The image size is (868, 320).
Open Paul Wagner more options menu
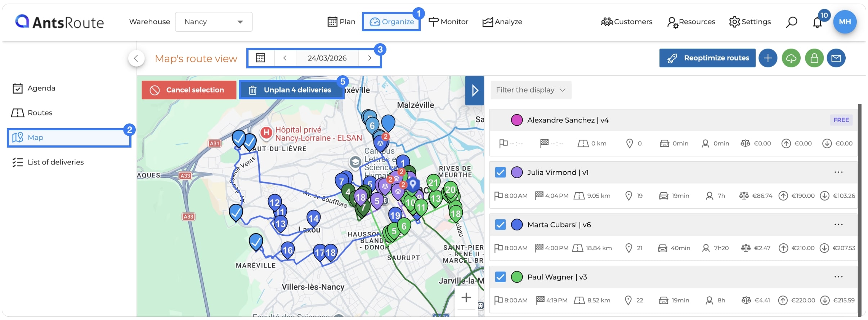click(x=838, y=277)
